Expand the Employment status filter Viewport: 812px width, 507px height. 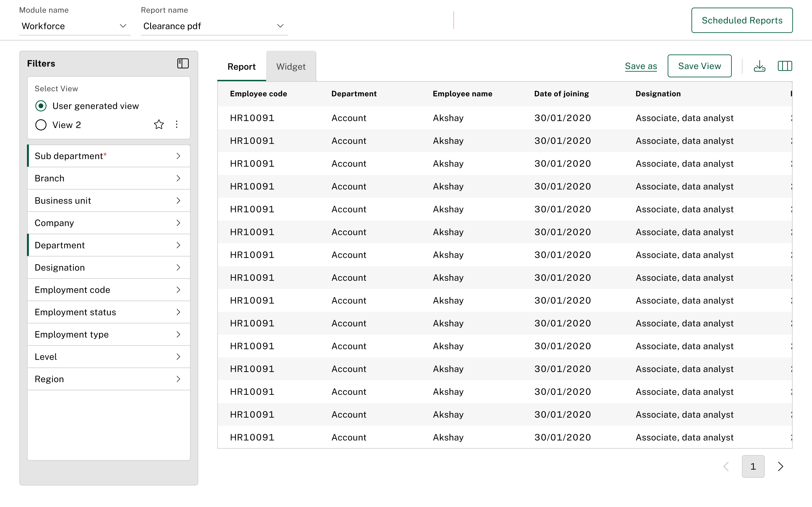(108, 312)
